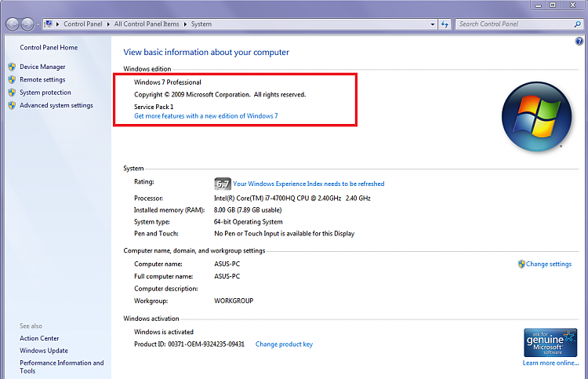Click the No Pen or Touch Input value
This screenshot has width=588, height=379.
(x=285, y=233)
